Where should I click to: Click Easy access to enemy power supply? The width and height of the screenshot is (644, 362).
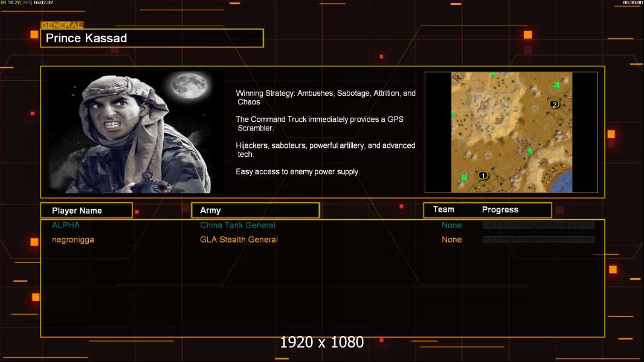(298, 172)
